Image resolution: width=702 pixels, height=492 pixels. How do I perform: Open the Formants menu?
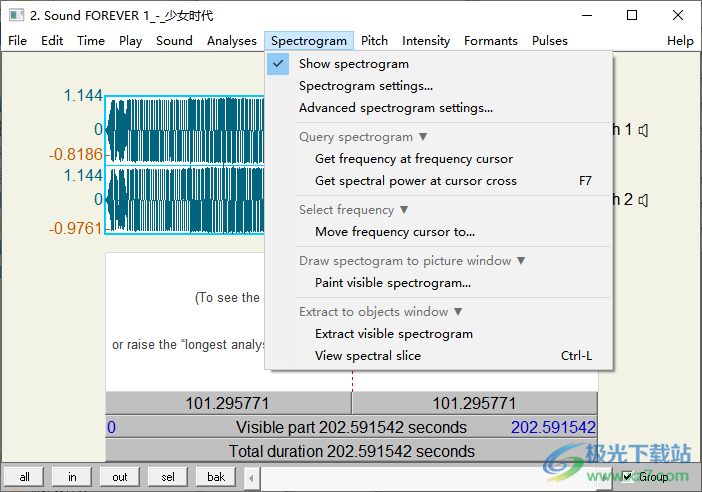click(490, 41)
